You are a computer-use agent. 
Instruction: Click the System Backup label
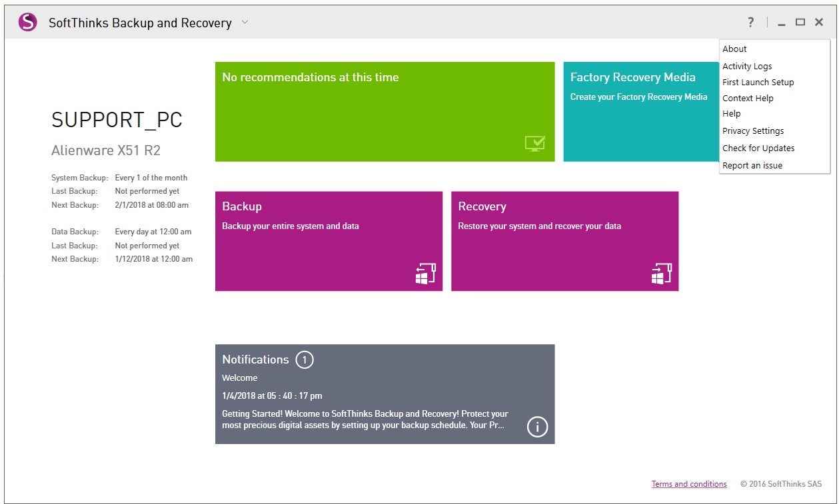coord(80,178)
